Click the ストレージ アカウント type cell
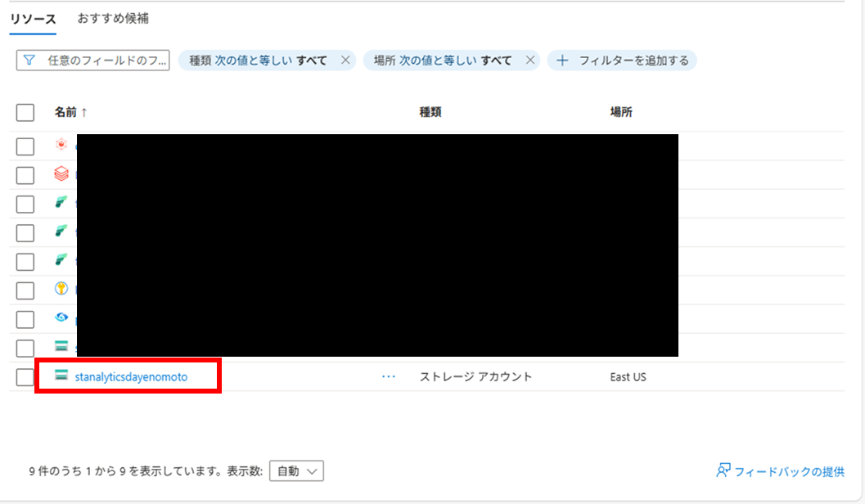Viewport: 865px width, 504px height. pos(475,376)
